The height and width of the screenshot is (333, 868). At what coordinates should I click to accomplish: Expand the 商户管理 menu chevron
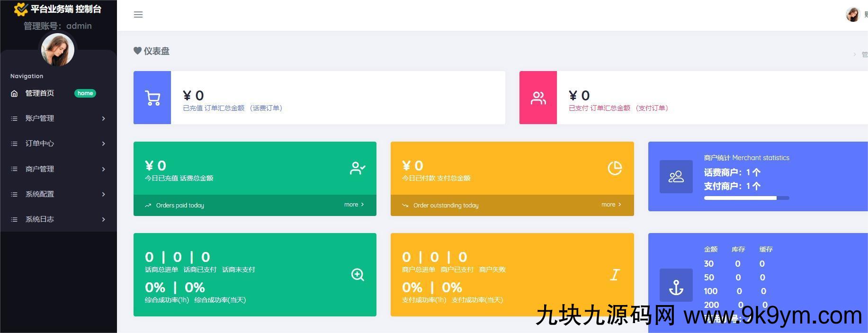point(103,169)
